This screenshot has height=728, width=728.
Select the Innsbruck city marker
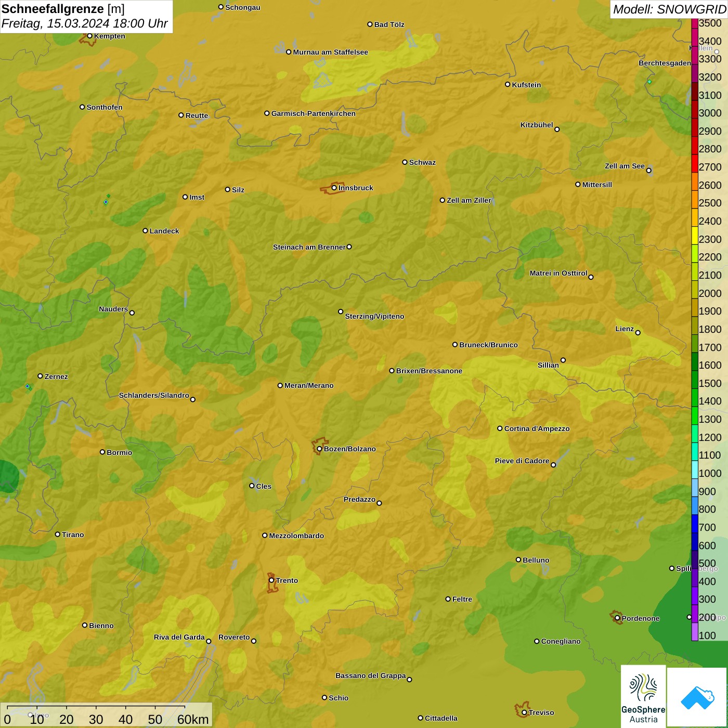[x=334, y=188]
